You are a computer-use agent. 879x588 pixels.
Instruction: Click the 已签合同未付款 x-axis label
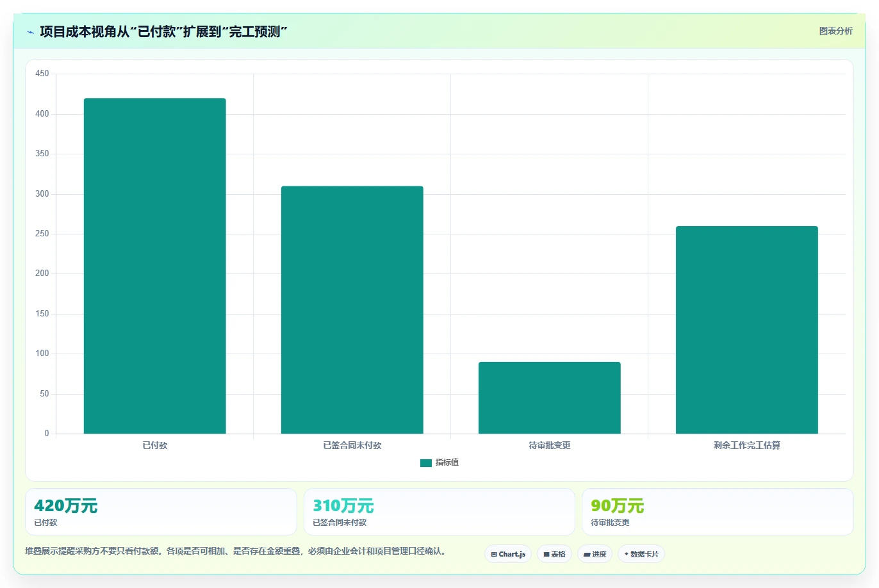coord(352,445)
